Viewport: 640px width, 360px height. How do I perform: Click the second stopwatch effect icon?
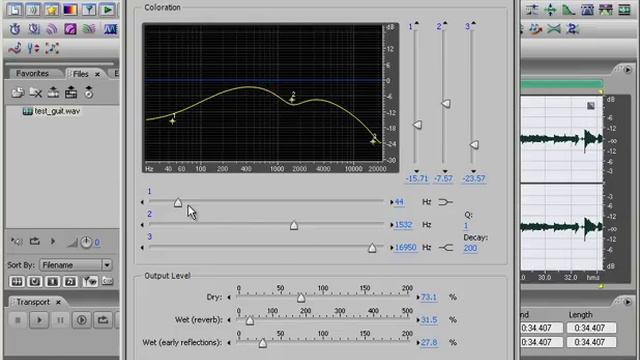coord(33,29)
